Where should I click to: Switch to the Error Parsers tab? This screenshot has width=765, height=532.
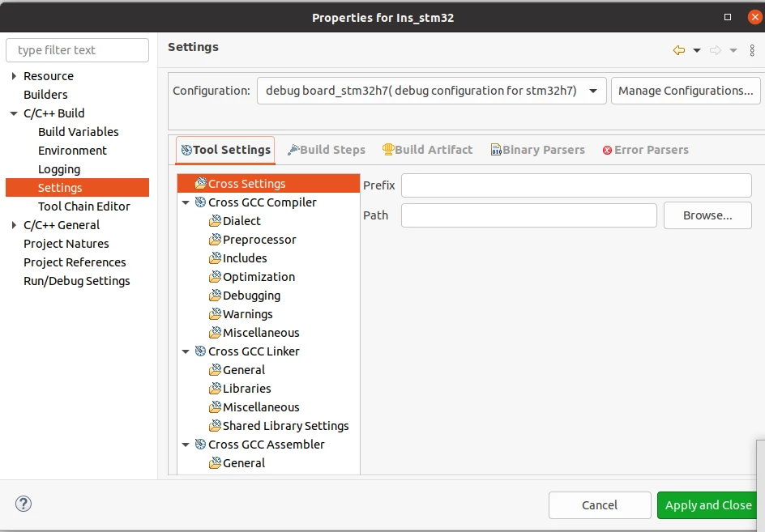point(645,150)
